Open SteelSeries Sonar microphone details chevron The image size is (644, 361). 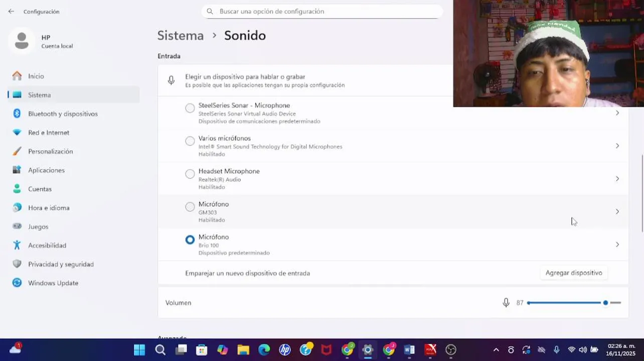pyautogui.click(x=617, y=113)
